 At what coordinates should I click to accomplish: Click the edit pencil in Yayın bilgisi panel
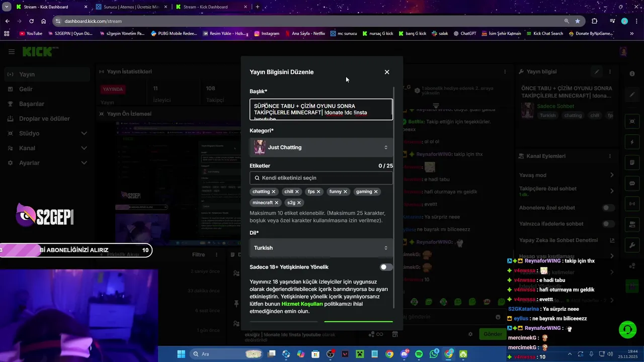click(x=597, y=72)
